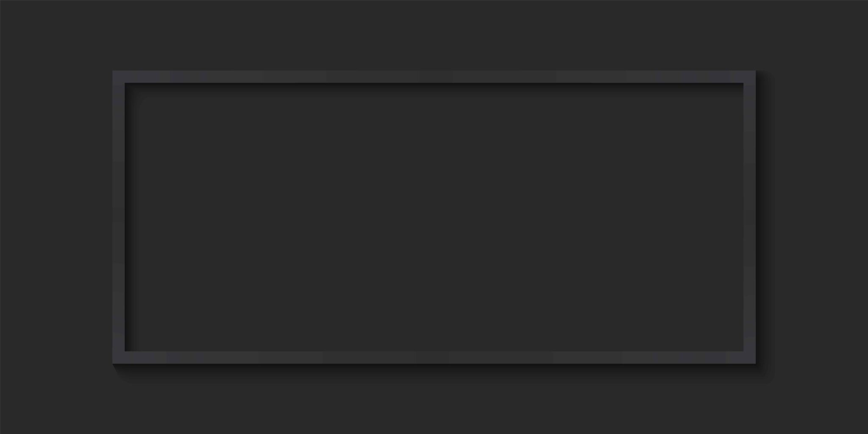Select the frame's bottom-right corner
The image size is (868, 434).
coord(750,357)
